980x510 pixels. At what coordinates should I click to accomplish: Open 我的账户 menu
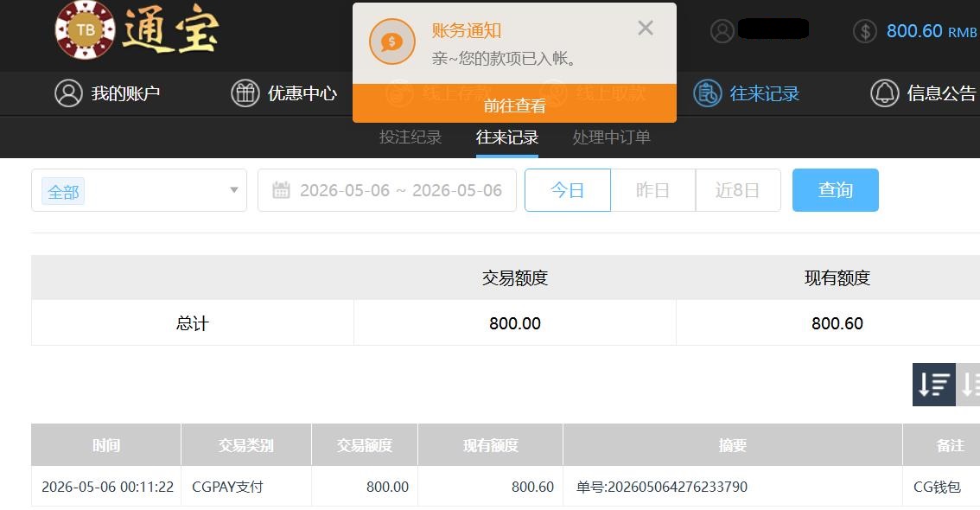[107, 93]
